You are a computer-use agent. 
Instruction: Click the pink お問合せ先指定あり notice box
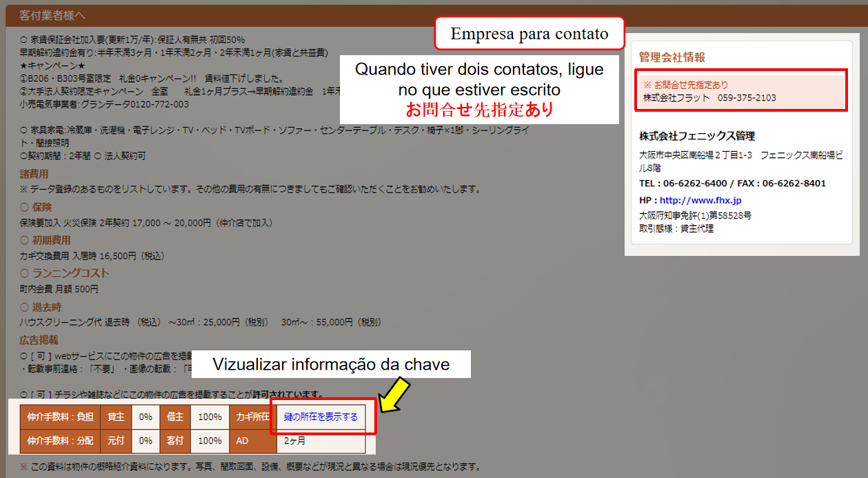coord(740,91)
